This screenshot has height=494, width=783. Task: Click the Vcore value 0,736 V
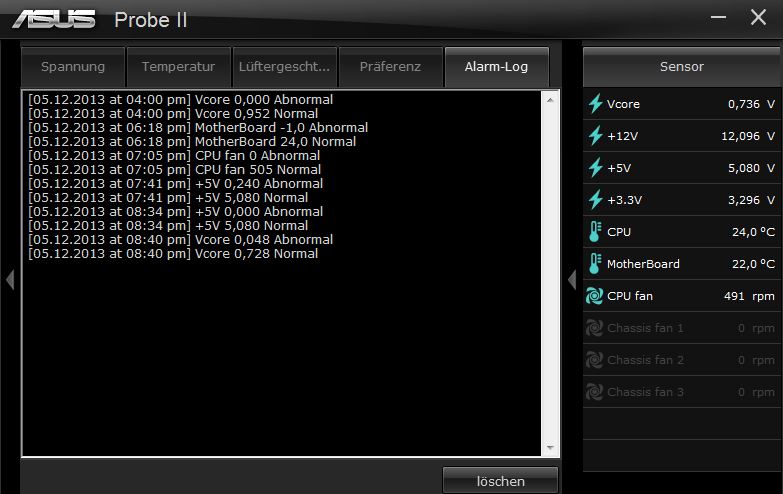[x=752, y=104]
